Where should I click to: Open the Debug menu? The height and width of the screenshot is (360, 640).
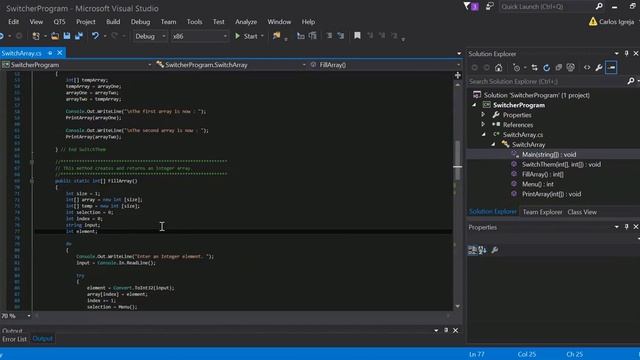coord(140,22)
